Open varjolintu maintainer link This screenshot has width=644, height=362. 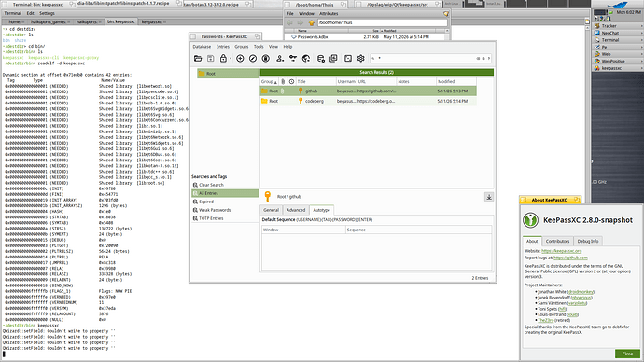(577, 303)
